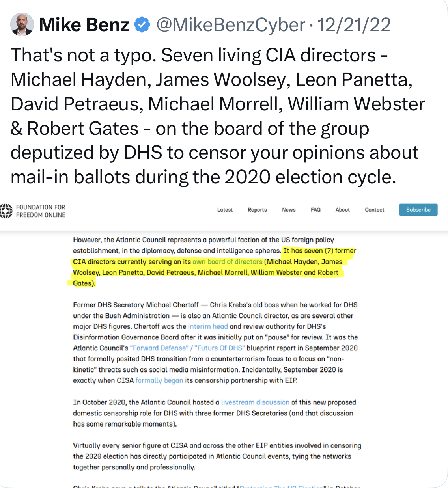This screenshot has width=448, height=488.
Task: Click the Foundation for Freedom Online title
Action: pyautogui.click(x=41, y=211)
